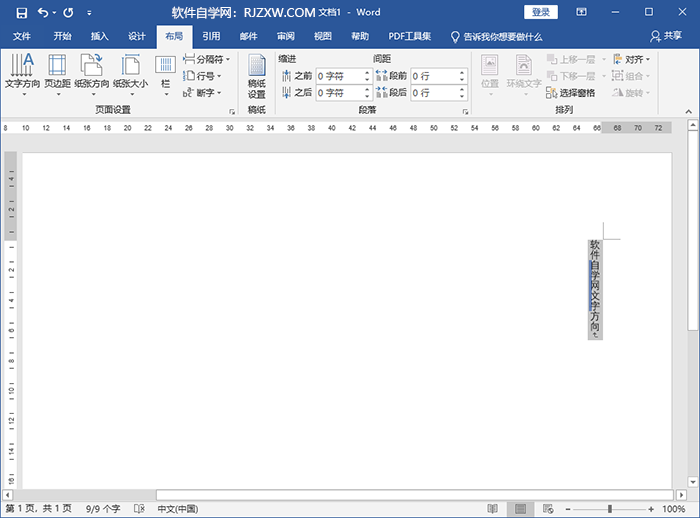The height and width of the screenshot is (518, 700).
Task: Click the Undo arrow icon
Action: click(43, 13)
